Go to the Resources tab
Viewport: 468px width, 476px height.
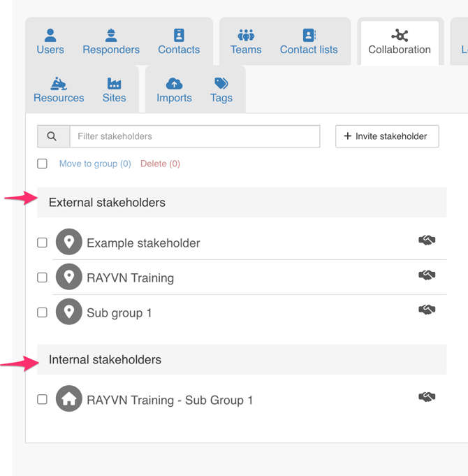[59, 90]
